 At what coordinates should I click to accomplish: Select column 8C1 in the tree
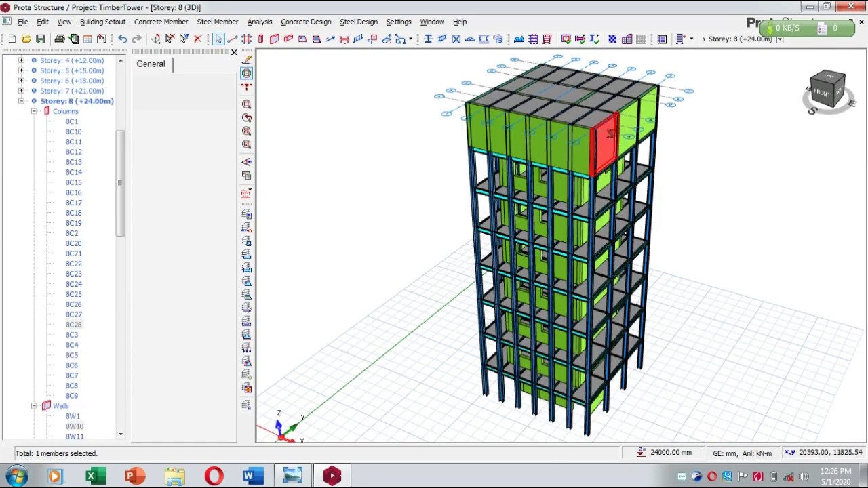click(72, 121)
